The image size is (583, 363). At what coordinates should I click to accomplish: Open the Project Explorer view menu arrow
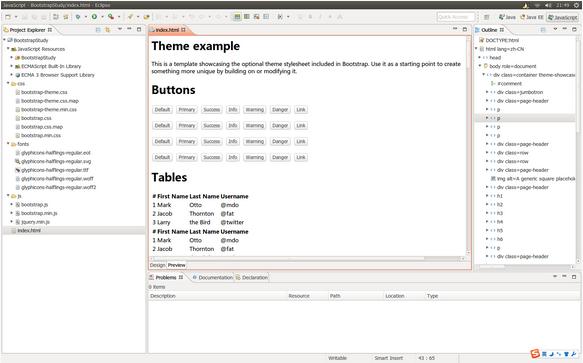pos(120,29)
